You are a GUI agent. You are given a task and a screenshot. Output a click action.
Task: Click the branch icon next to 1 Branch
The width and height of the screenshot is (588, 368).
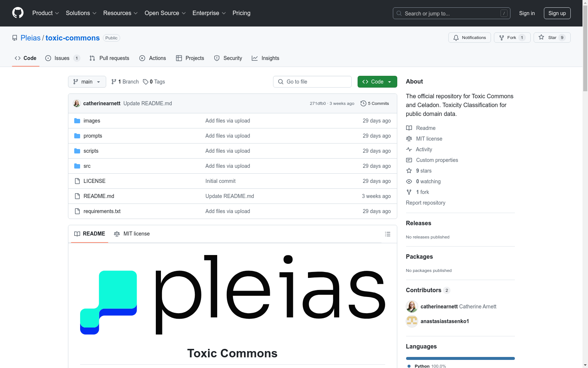click(114, 82)
